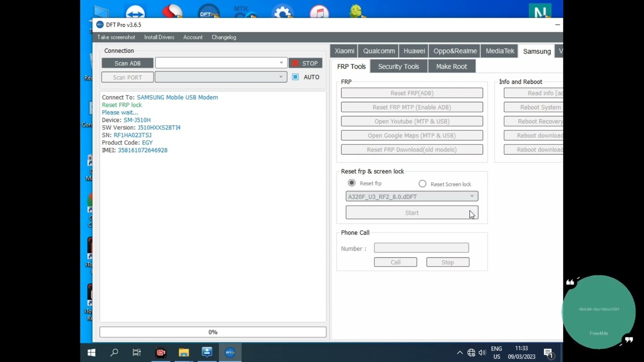Click the Stop button under Phone Call
This screenshot has width=644, height=362.
448,262
